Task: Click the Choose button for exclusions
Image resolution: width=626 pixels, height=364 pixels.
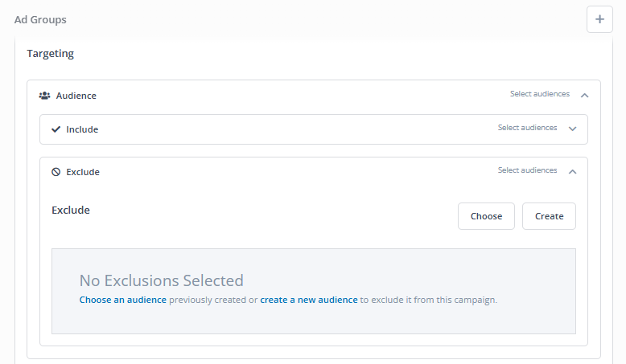Action: [x=486, y=216]
